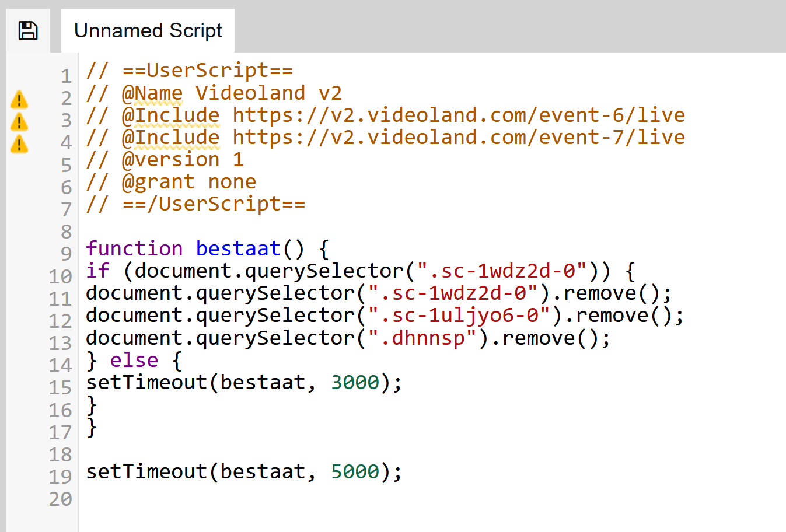Click the warning icon on line 3
This screenshot has width=786, height=532.
[19, 121]
